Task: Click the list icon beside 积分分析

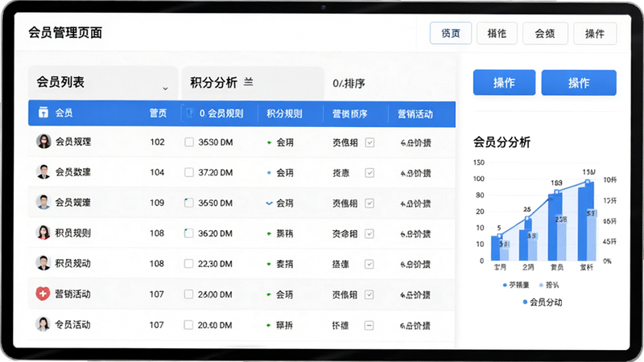Action: tap(248, 82)
